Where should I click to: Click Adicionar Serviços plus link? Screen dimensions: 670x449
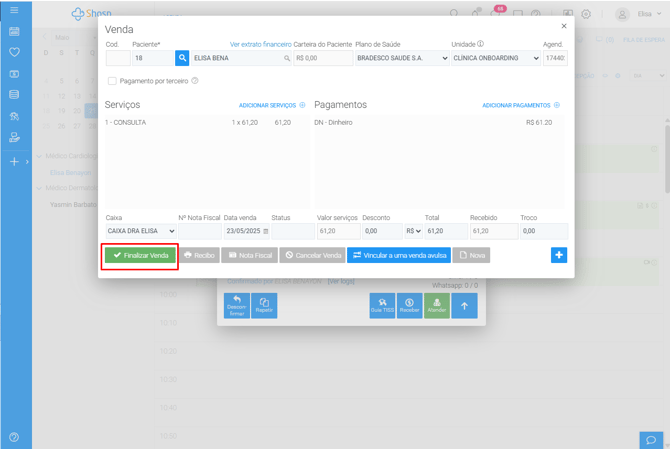click(271, 105)
